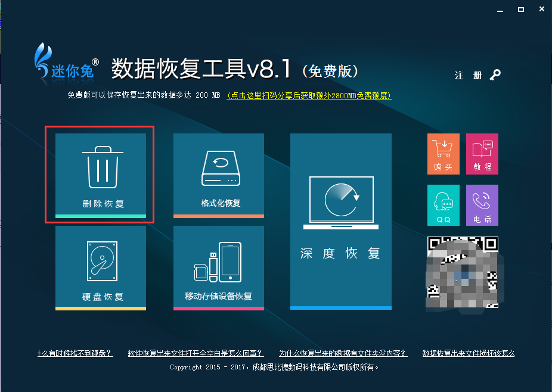Viewport: 552px width, 392px height.
Task: Open the 删除恢复 trash can tile
Action: coord(101,175)
